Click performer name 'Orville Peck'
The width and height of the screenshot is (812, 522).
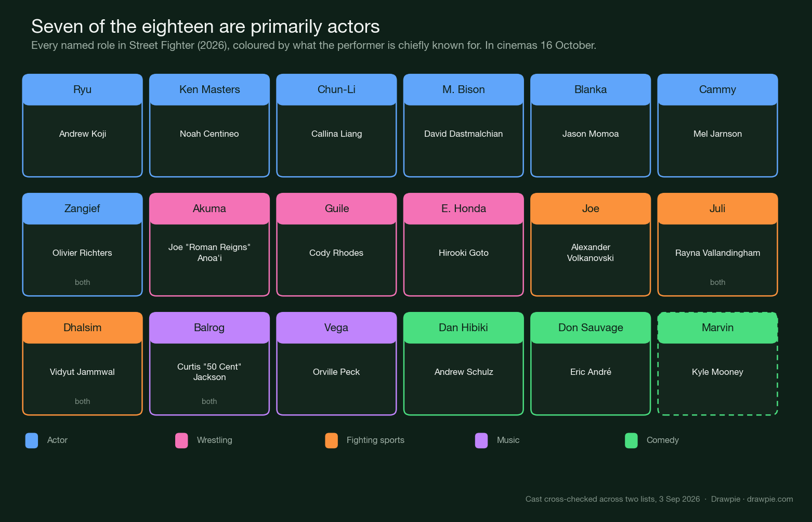point(336,372)
